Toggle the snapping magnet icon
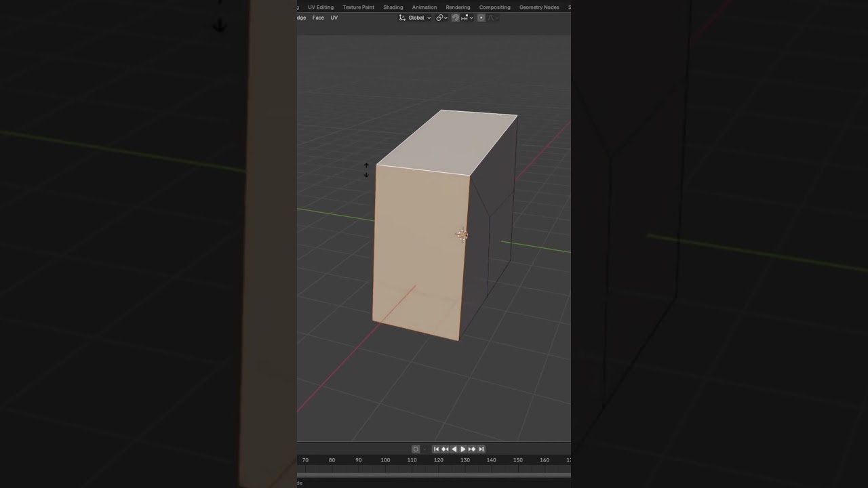 [x=456, y=18]
